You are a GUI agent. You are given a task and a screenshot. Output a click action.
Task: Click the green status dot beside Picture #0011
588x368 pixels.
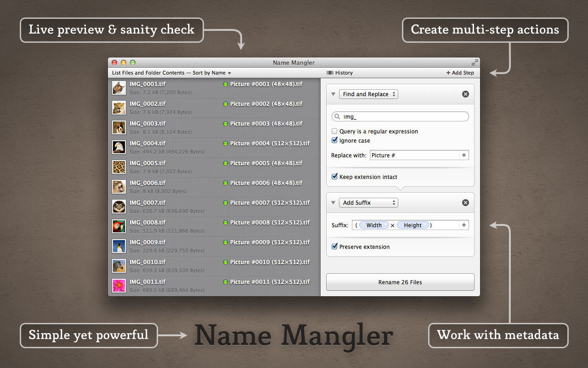pos(225,282)
